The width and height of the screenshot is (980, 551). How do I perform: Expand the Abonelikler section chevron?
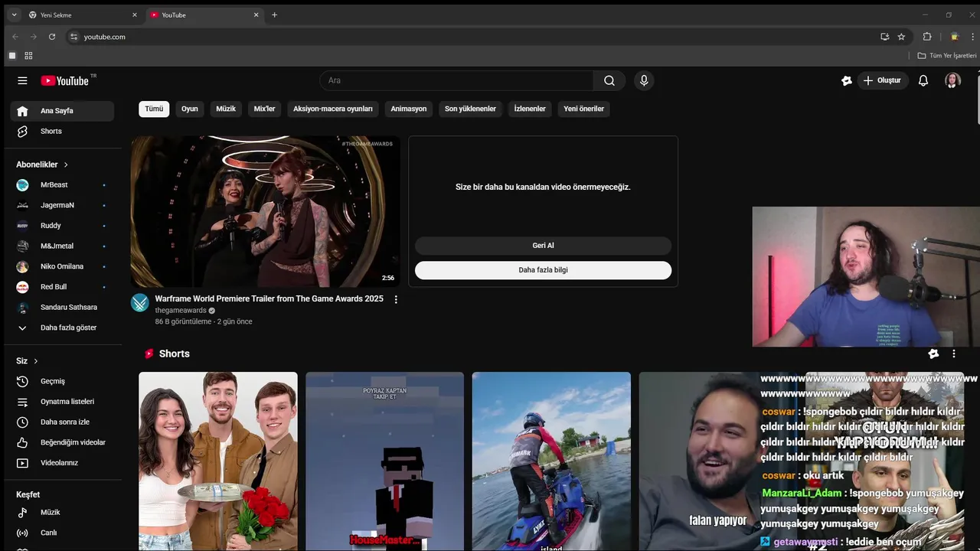pos(66,165)
